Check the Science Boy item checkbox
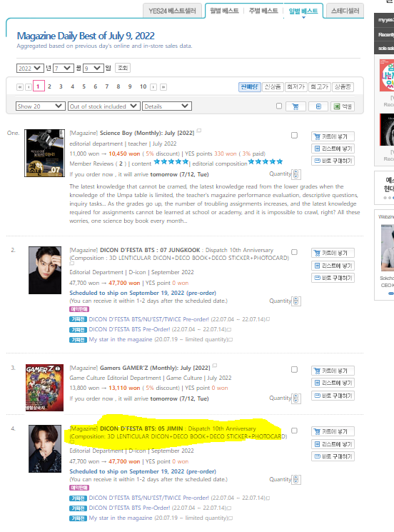394x532 pixels. 294,136
